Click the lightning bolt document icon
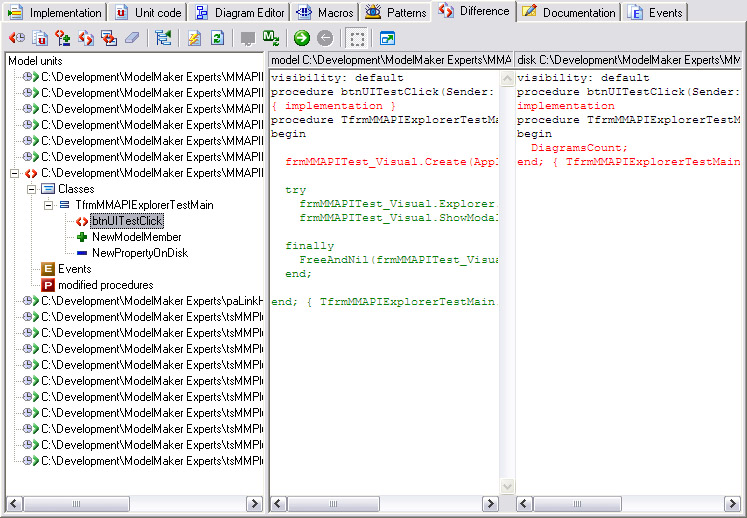 point(194,39)
